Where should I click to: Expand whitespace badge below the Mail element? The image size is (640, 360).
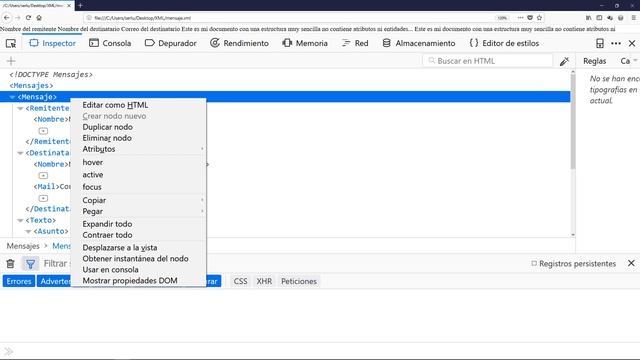[43, 198]
